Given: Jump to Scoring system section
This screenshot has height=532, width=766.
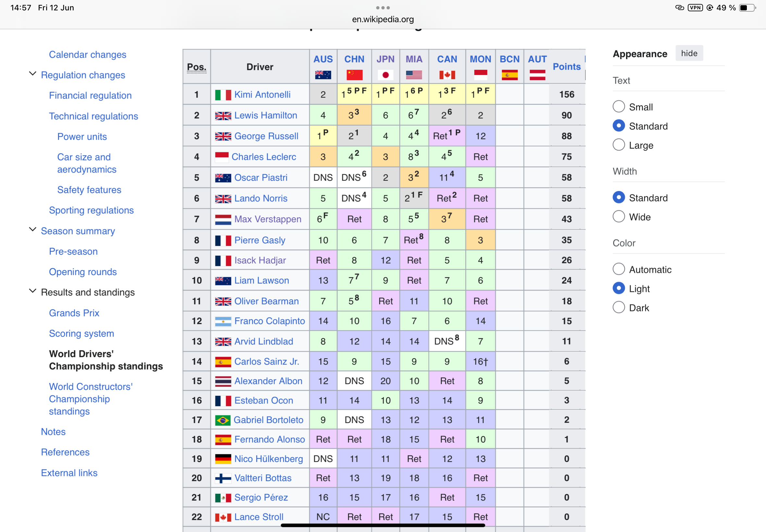Looking at the screenshot, I should 81,334.
